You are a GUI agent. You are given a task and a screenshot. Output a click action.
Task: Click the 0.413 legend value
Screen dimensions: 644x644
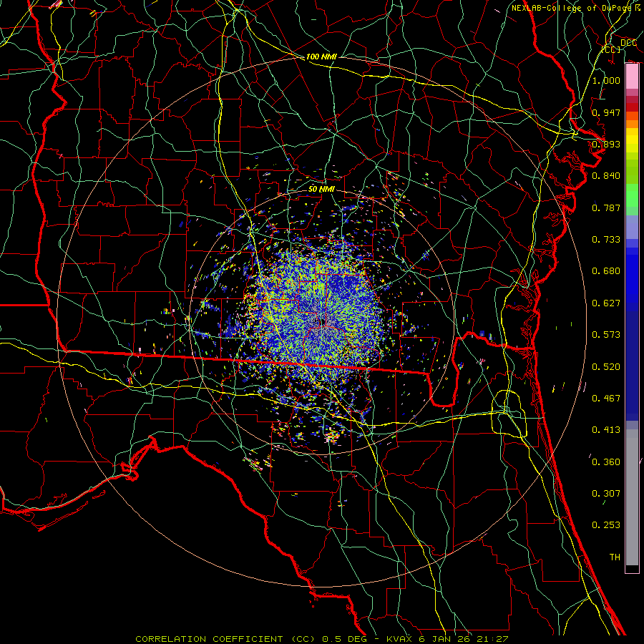(606, 430)
